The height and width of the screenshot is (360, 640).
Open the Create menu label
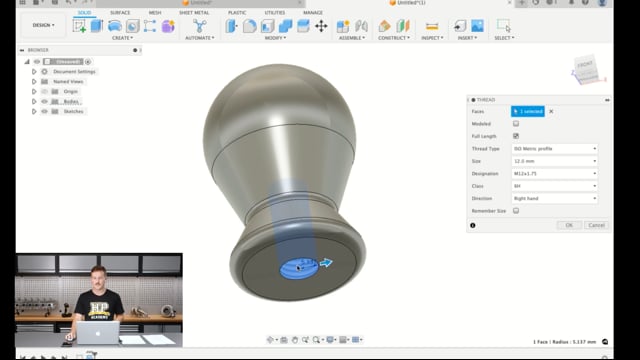pos(122,38)
